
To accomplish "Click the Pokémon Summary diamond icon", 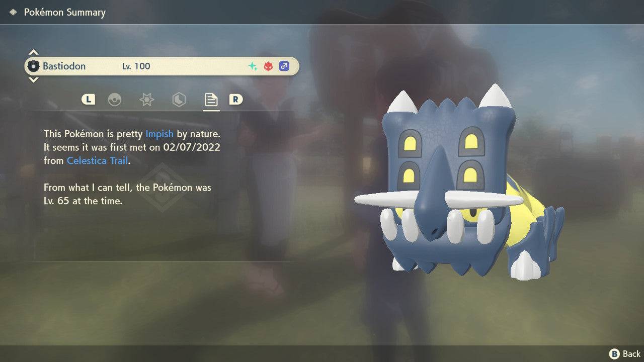I will point(14,12).
